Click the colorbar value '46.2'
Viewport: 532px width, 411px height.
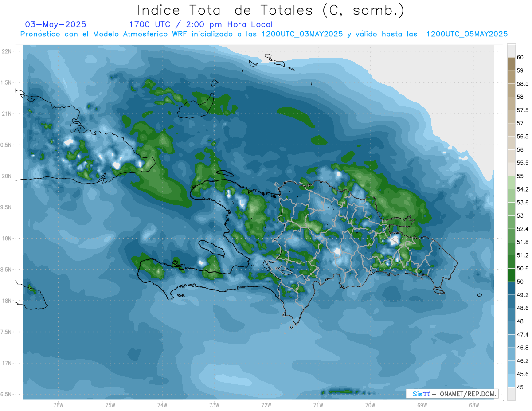click(x=522, y=361)
